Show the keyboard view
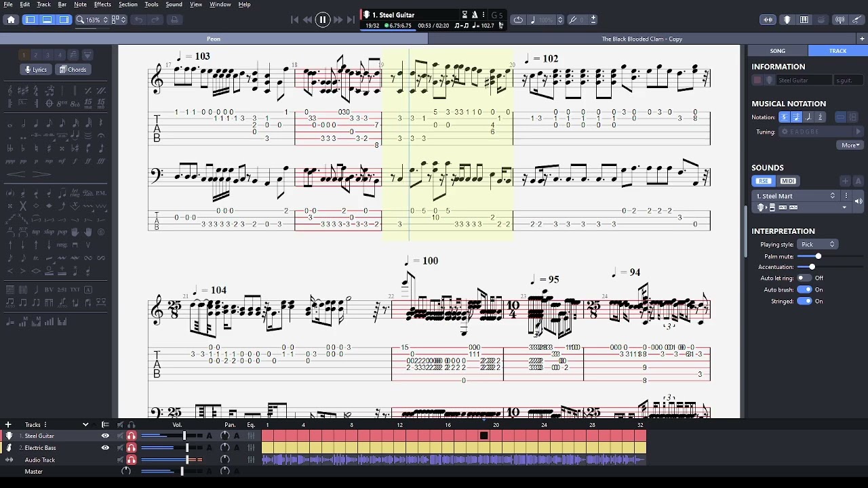The width and height of the screenshot is (868, 488). pos(804,20)
